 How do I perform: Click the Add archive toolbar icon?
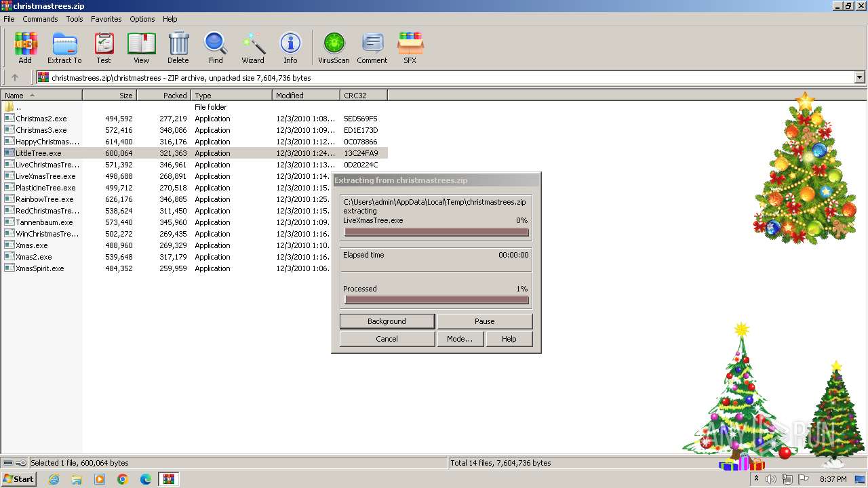coord(25,48)
